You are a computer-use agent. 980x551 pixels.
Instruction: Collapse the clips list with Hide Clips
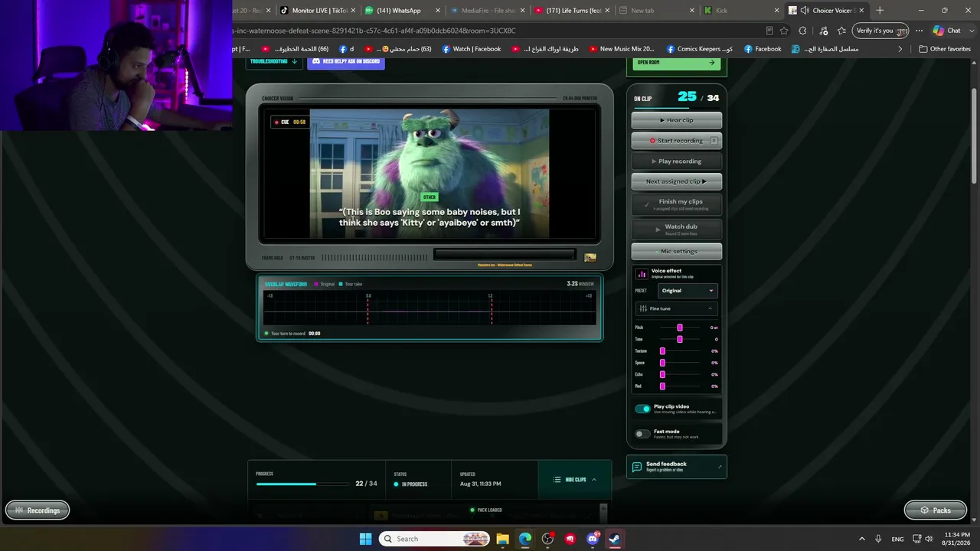pos(575,480)
